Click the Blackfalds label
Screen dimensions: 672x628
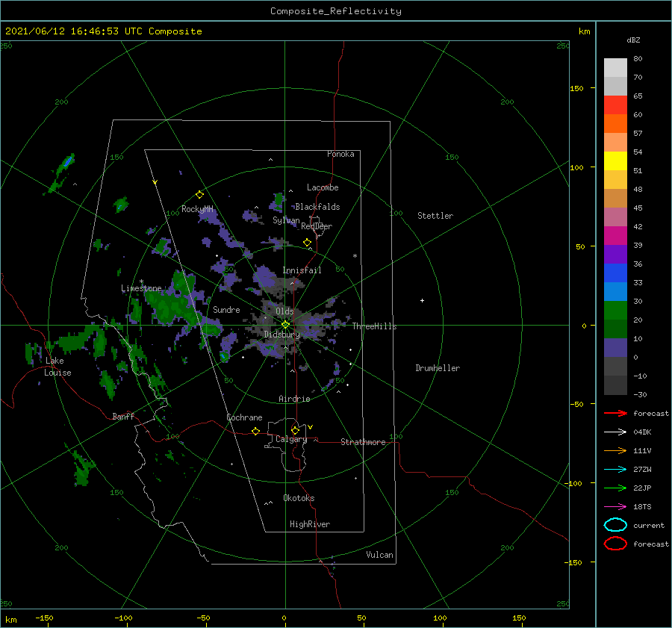(x=317, y=207)
